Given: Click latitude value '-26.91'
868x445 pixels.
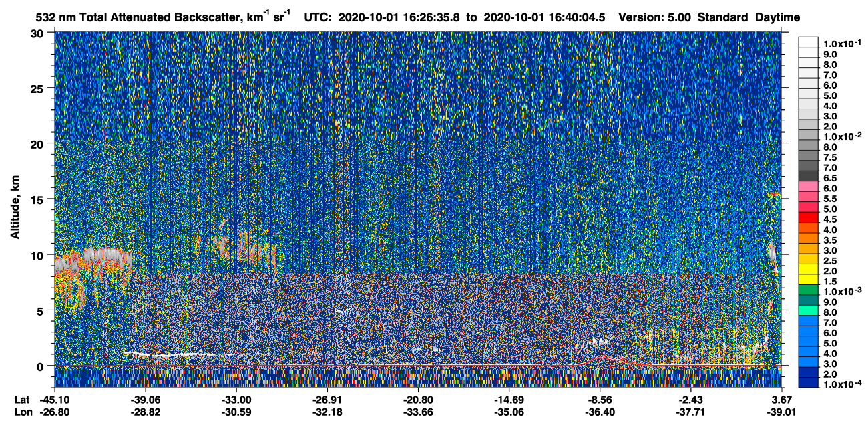Looking at the screenshot, I should tap(327, 400).
